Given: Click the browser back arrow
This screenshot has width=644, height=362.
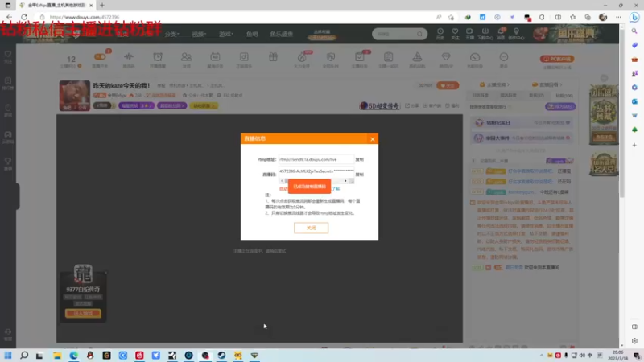Looking at the screenshot, I should (9, 17).
